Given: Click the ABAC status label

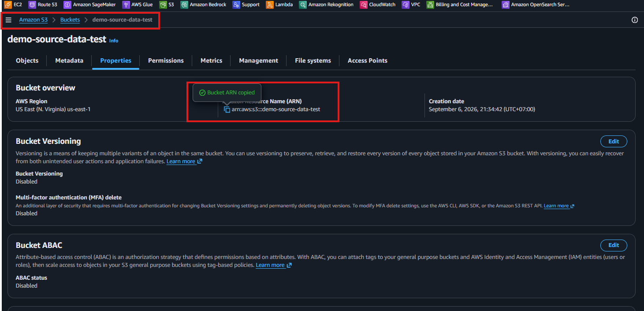Looking at the screenshot, I should coord(31,278).
